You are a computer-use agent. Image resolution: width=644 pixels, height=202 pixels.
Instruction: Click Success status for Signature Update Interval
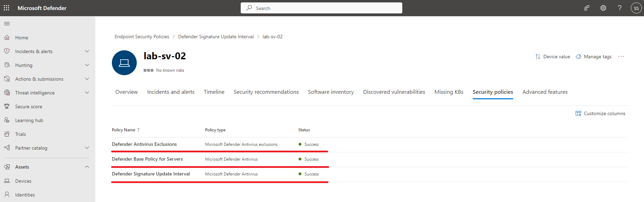pyautogui.click(x=308, y=174)
